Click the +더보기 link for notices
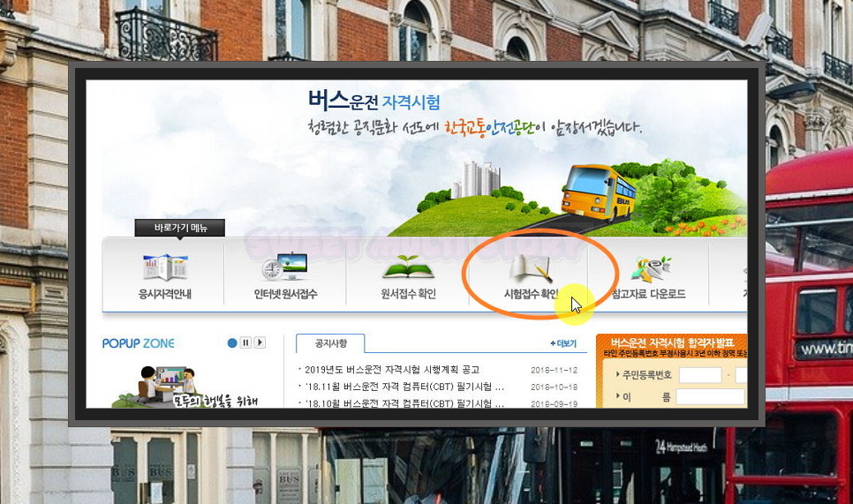The width and height of the screenshot is (853, 504). (563, 343)
